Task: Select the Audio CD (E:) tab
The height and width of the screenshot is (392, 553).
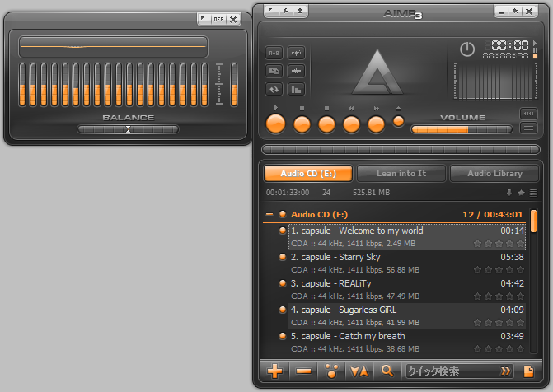Action: (308, 174)
